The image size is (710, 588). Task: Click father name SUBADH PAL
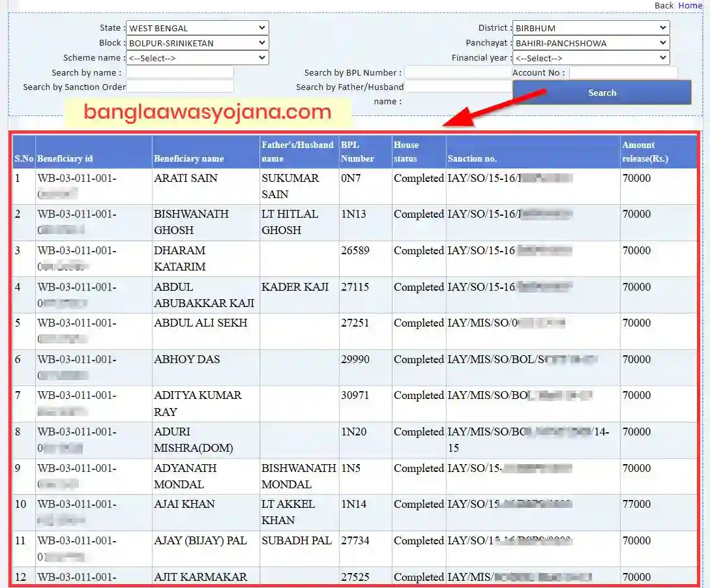(297, 540)
